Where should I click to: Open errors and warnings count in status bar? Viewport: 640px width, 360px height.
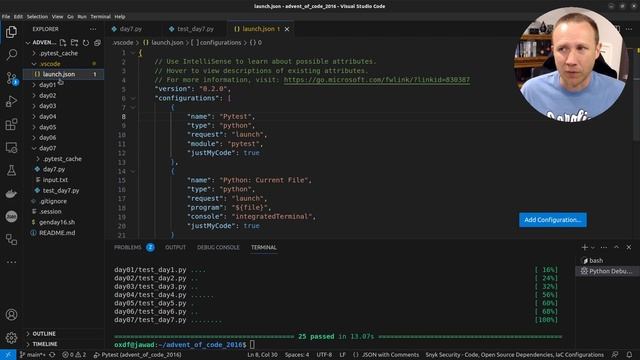[x=74, y=355]
